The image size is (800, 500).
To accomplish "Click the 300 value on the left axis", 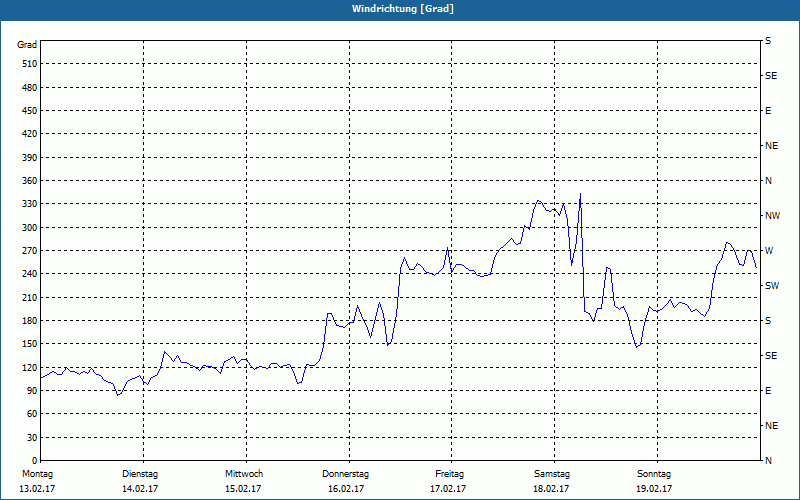I will pyautogui.click(x=30, y=228).
